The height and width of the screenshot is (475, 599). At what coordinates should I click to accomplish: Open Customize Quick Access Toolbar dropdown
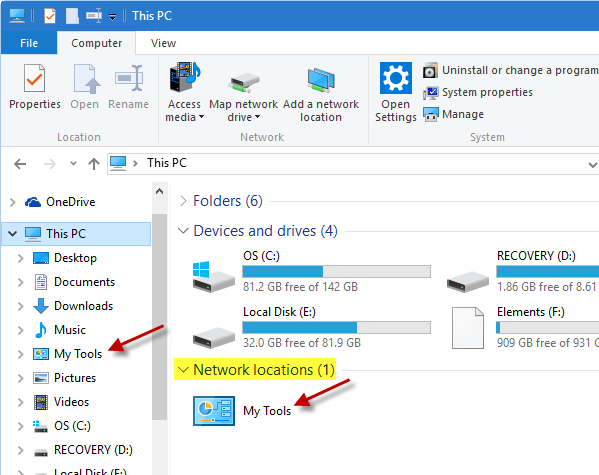pos(112,17)
